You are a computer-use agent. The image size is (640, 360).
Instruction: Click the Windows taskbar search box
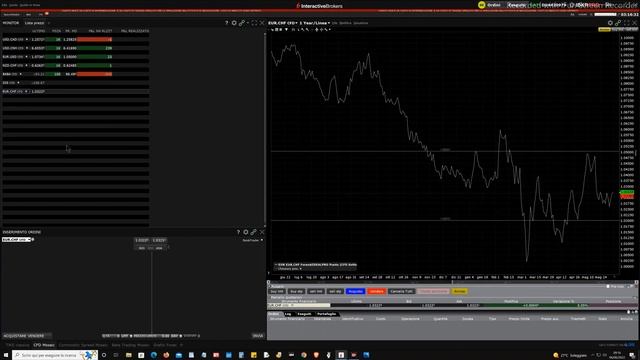point(55,355)
